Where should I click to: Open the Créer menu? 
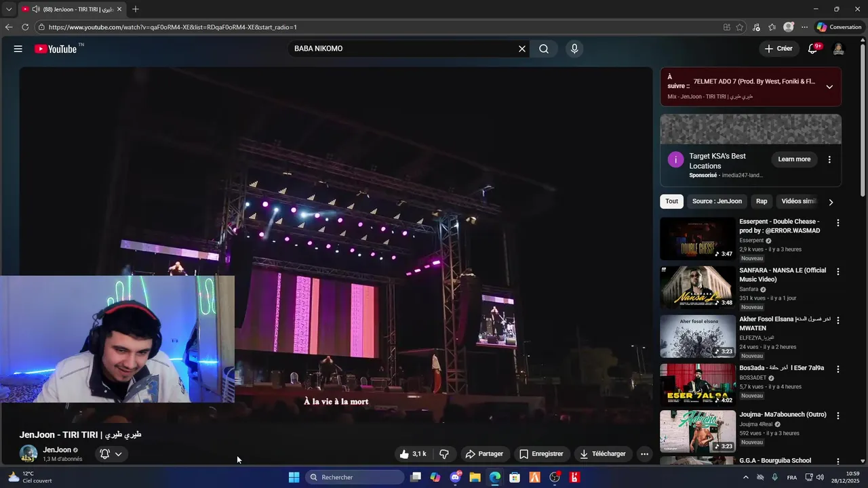[x=778, y=49]
